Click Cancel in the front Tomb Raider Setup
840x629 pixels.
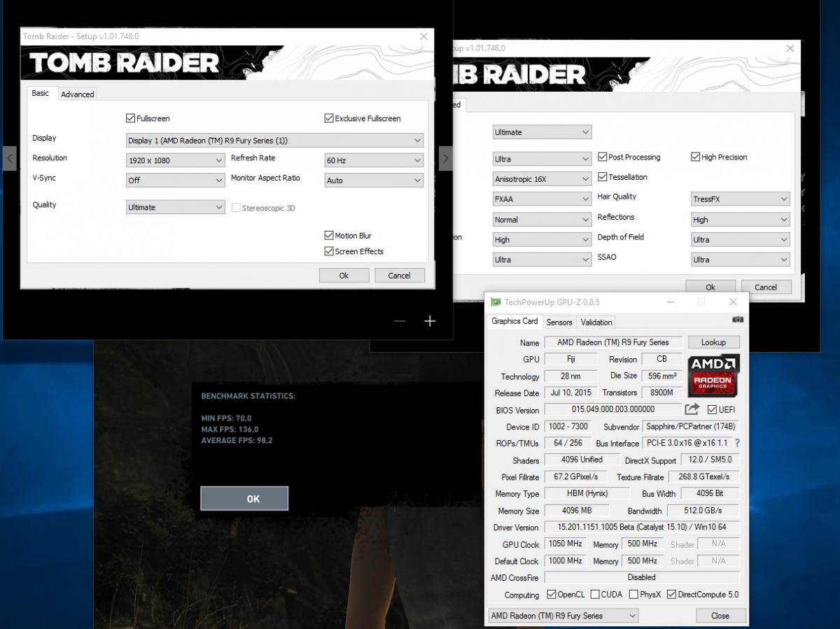click(x=399, y=275)
